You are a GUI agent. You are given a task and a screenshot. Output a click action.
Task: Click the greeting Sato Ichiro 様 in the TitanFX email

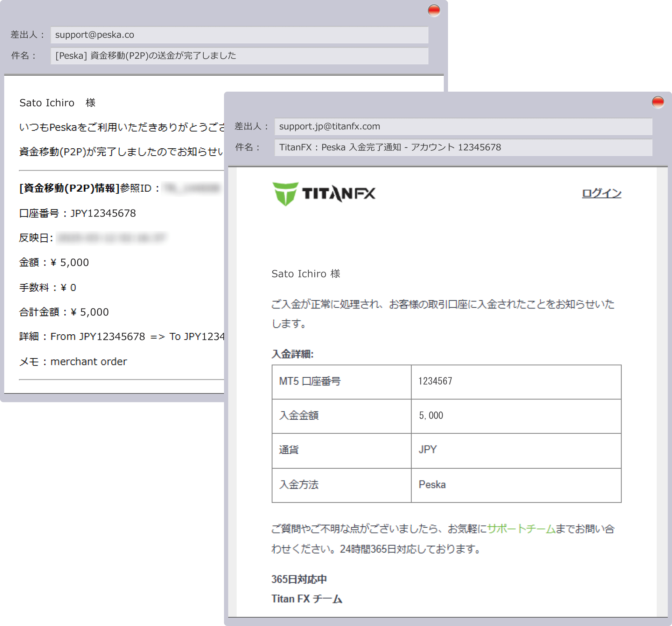coord(306,274)
